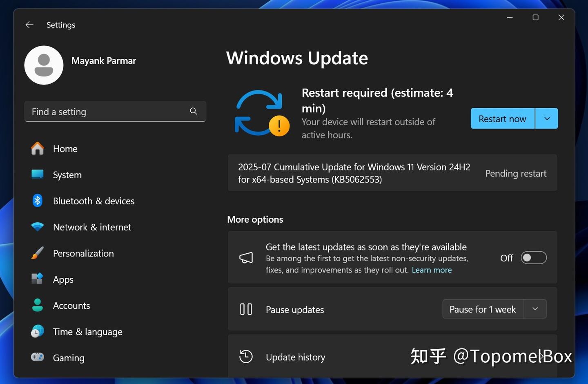The width and height of the screenshot is (588, 384).
Task: Select the Accounts person icon
Action: 38,305
